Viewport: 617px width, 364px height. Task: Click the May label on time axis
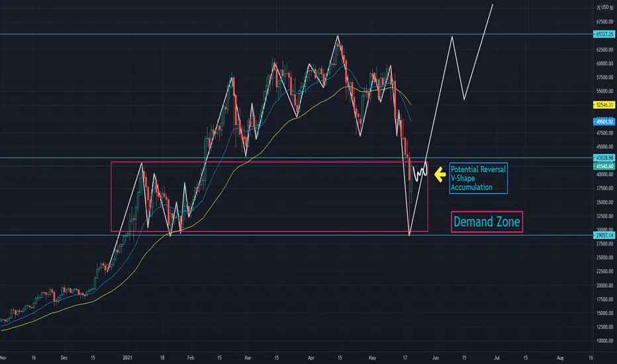(x=372, y=357)
